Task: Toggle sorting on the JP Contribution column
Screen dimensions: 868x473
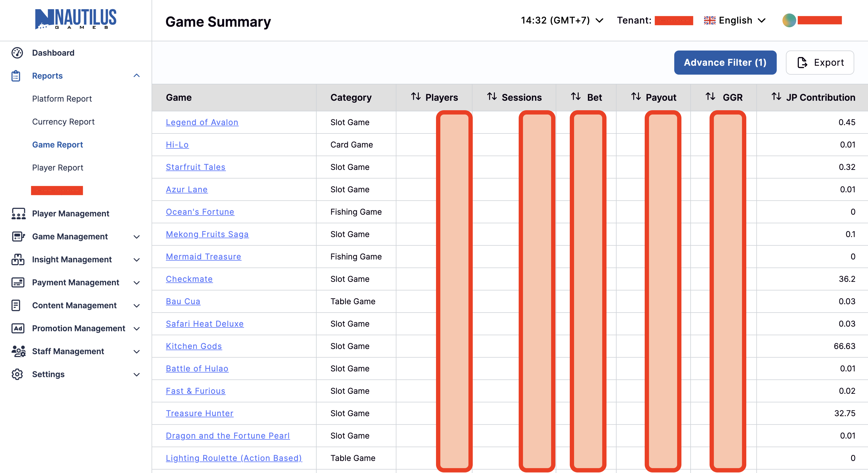Action: 776,97
